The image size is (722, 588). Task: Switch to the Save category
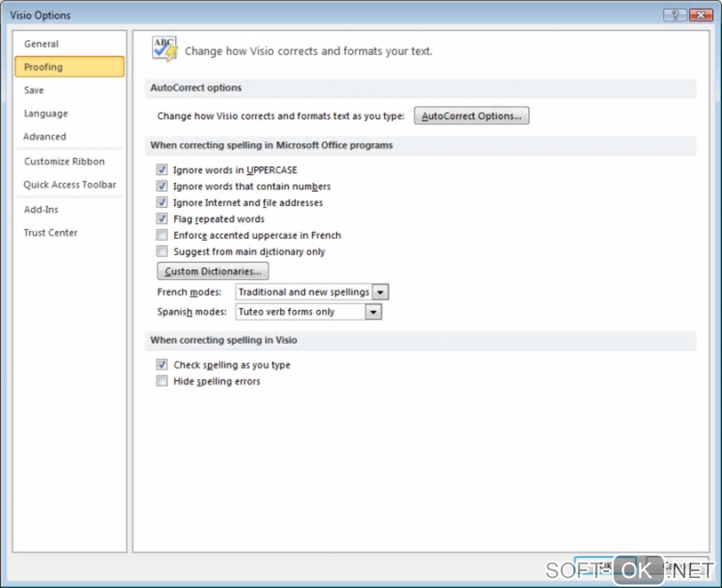point(69,91)
